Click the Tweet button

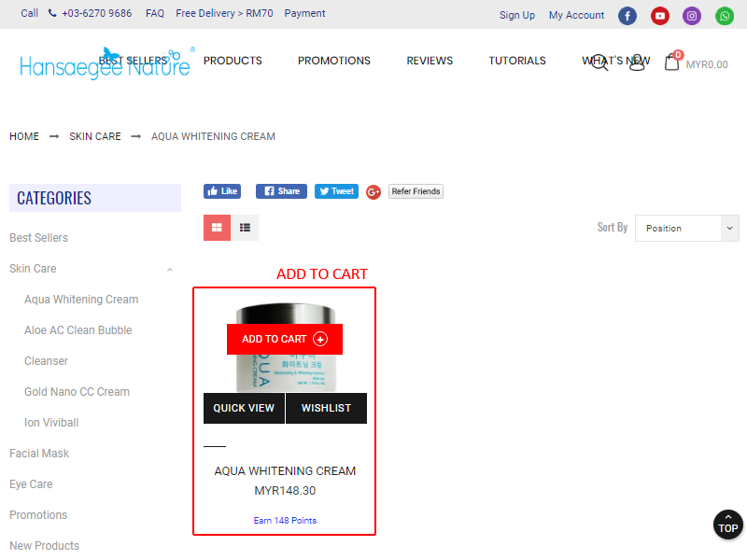tap(336, 191)
